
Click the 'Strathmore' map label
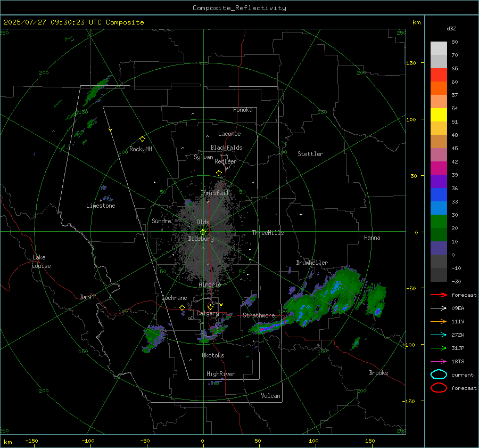(259, 315)
